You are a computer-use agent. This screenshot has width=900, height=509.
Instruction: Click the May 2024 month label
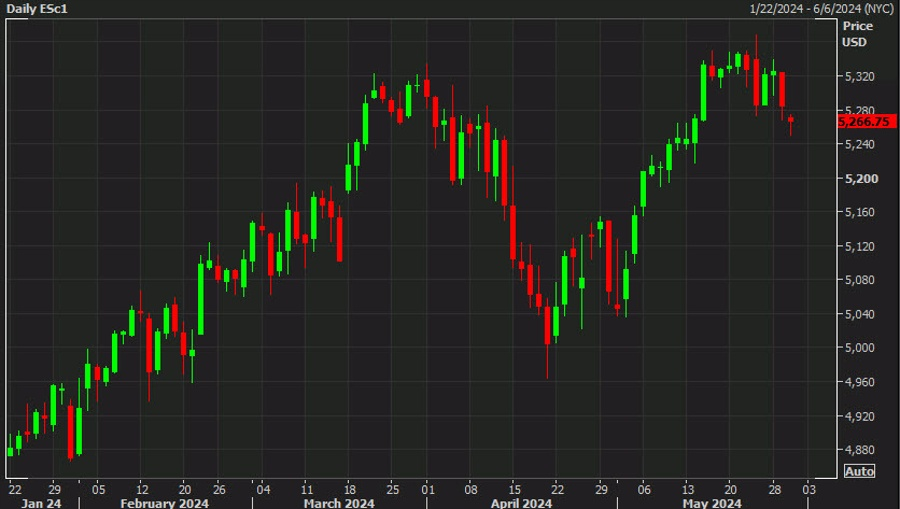[x=712, y=503]
